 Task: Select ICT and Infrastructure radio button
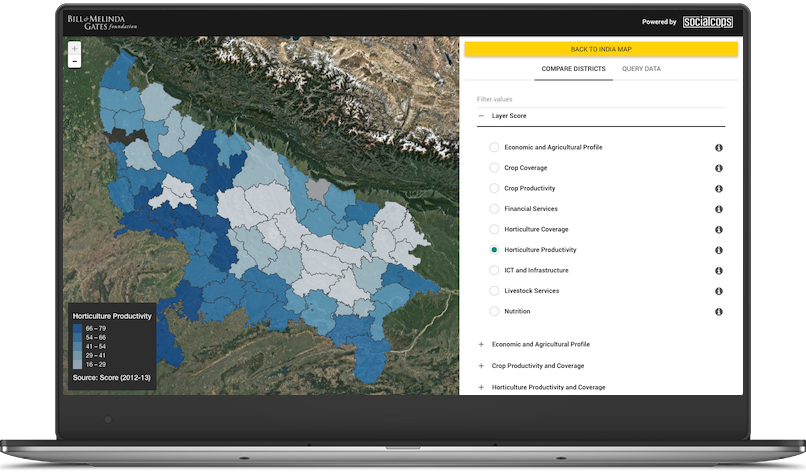tap(494, 270)
